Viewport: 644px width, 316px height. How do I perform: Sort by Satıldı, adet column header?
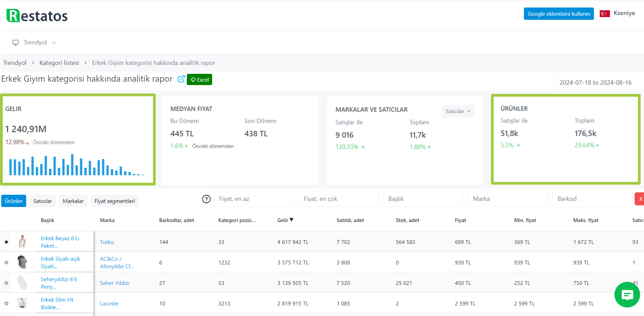pos(350,220)
